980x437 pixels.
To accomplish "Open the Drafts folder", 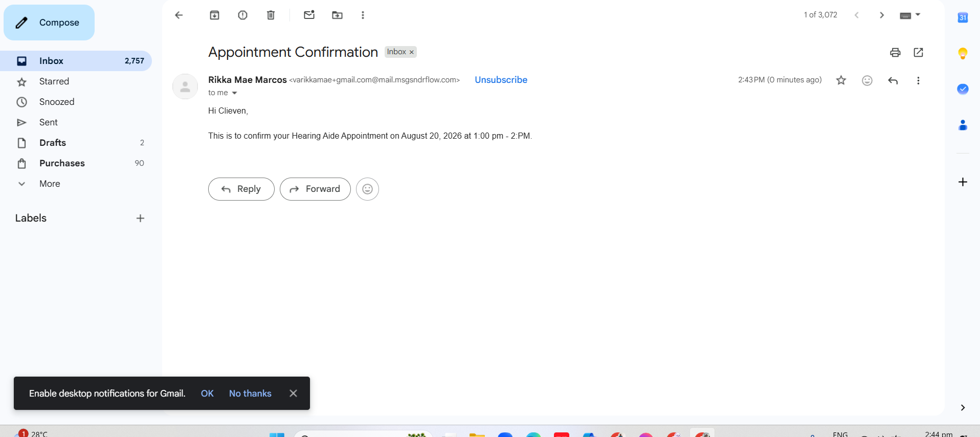I will point(76,143).
